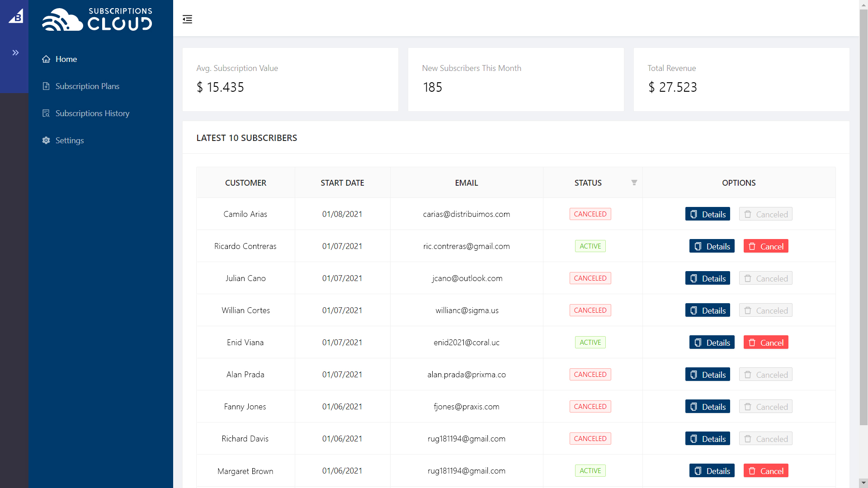Screen dimensions: 868x488
Task: Cancel Ricardo Contreras' subscription
Action: (766, 246)
